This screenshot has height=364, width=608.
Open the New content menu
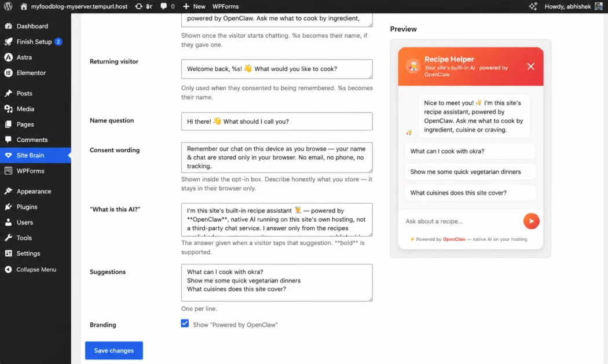(x=194, y=6)
